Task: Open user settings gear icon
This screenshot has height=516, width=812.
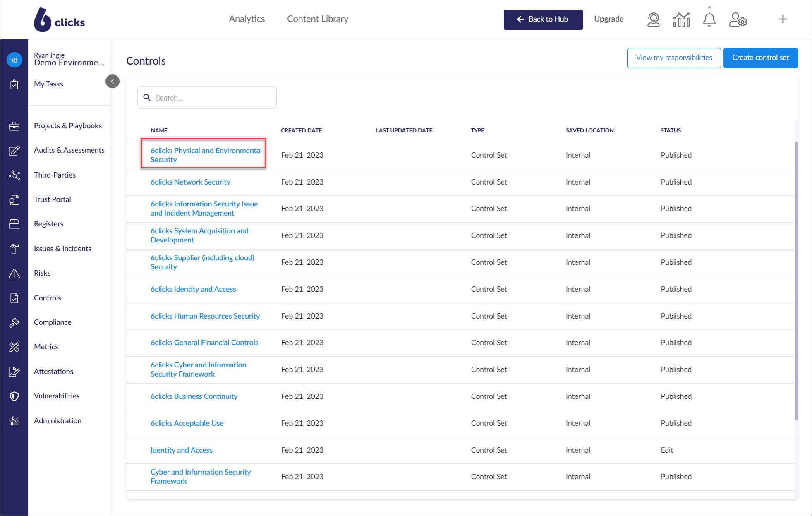Action: click(x=738, y=19)
